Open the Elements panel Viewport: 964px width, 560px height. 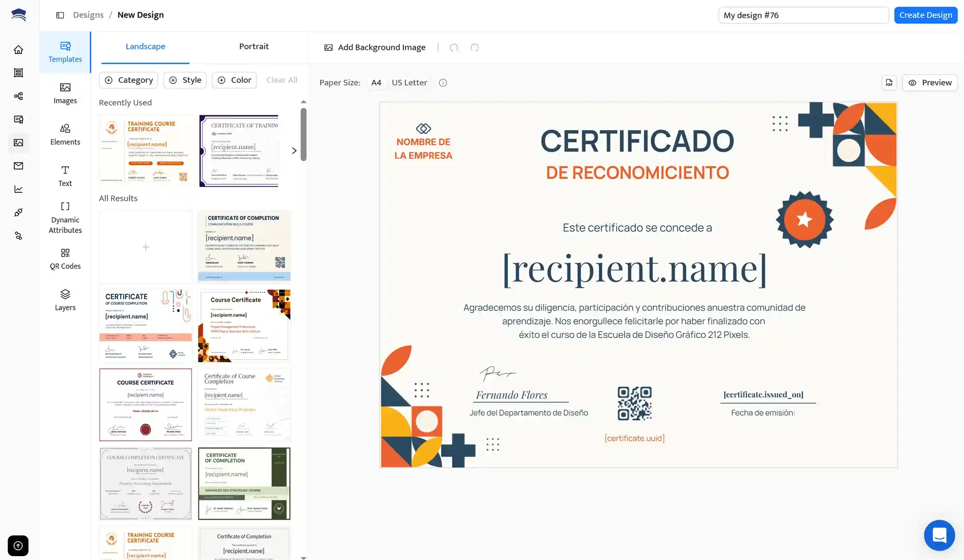[x=65, y=135]
